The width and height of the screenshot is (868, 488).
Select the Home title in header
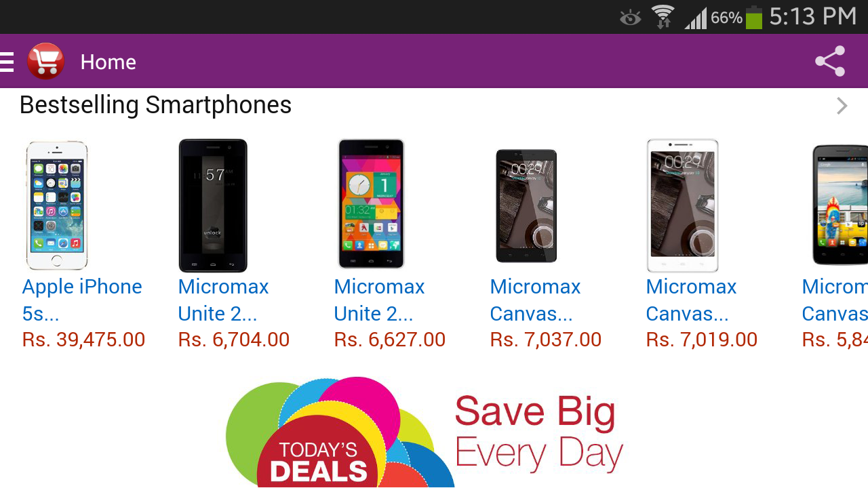tap(108, 62)
